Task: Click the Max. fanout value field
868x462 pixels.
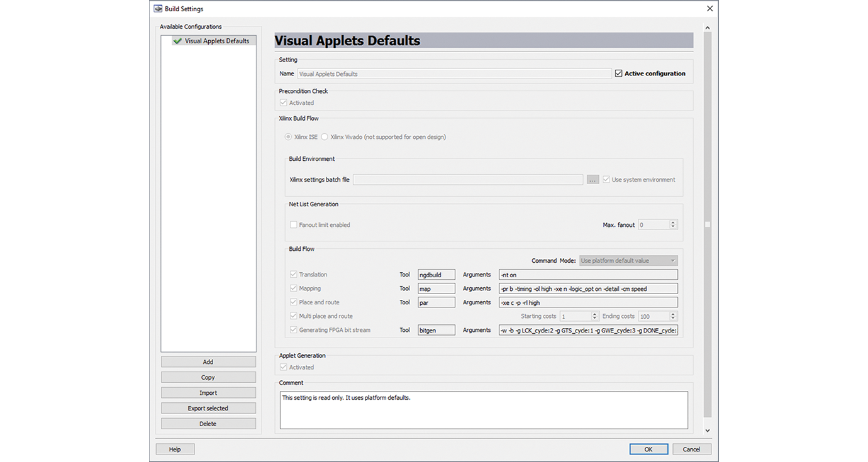Action: (x=654, y=224)
